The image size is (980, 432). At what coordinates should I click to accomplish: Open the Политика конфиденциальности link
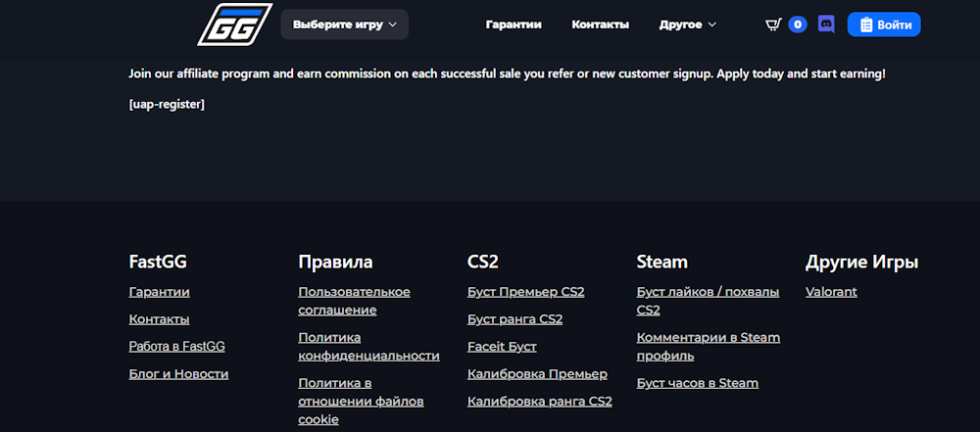pos(368,346)
